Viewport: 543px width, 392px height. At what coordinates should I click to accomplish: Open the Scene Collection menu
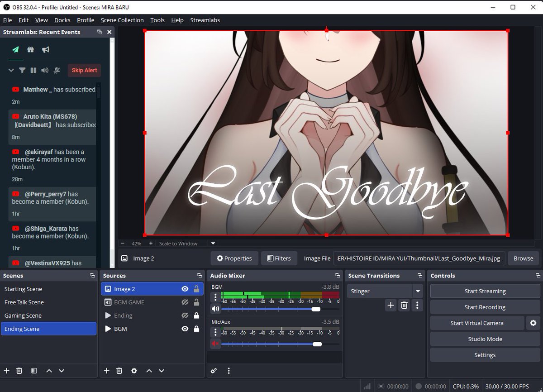tap(122, 20)
